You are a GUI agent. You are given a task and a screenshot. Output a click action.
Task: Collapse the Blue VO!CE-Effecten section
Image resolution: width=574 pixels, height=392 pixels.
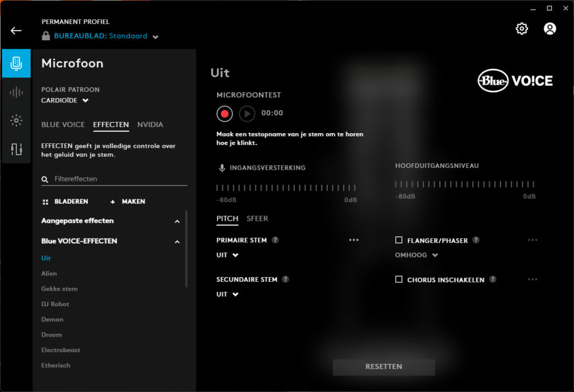[x=177, y=241]
